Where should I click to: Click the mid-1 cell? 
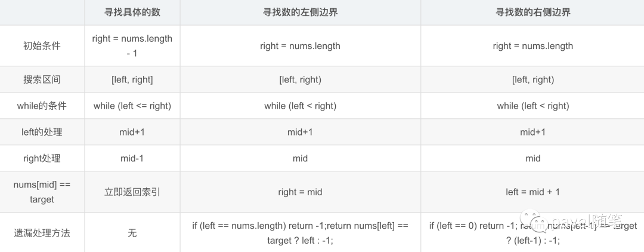132,158
